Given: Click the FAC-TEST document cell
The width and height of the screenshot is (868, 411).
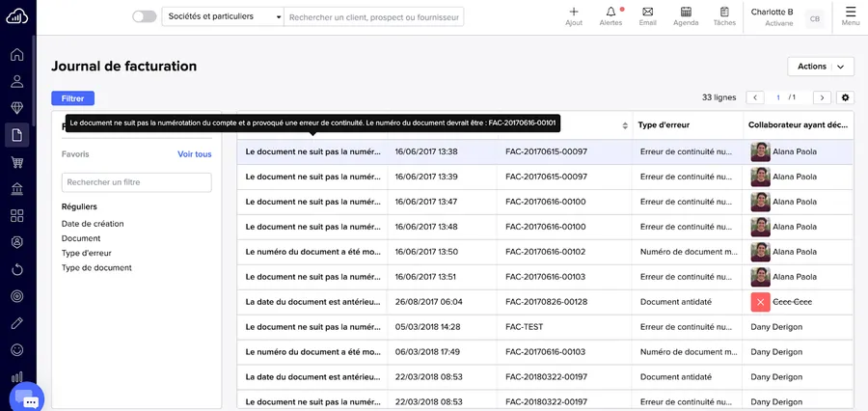Looking at the screenshot, I should click(524, 327).
